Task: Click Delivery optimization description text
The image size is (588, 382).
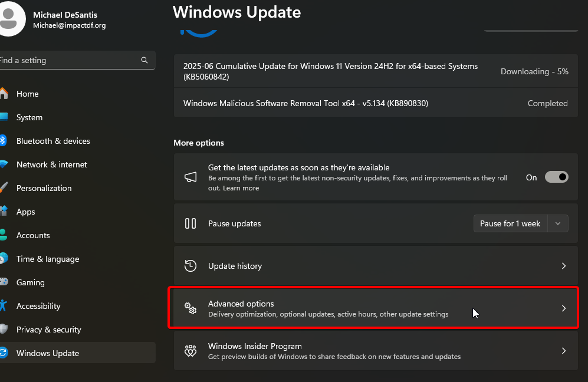Action: coord(328,314)
